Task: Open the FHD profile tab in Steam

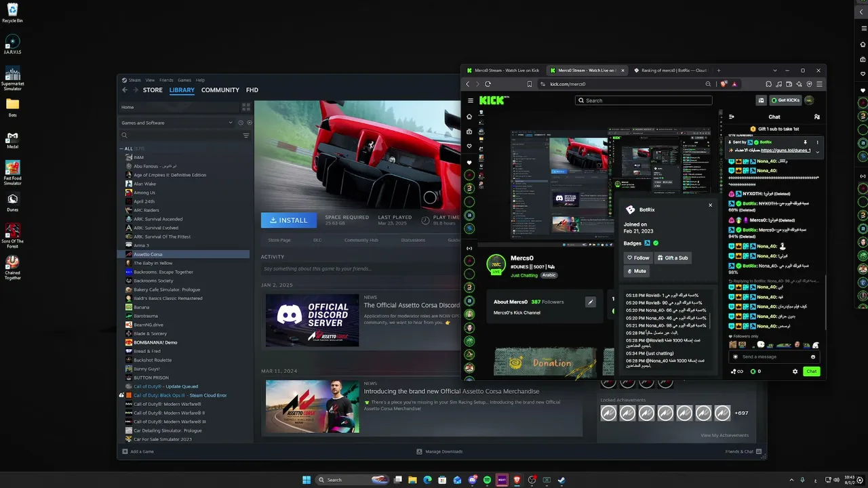Action: pyautogui.click(x=252, y=90)
